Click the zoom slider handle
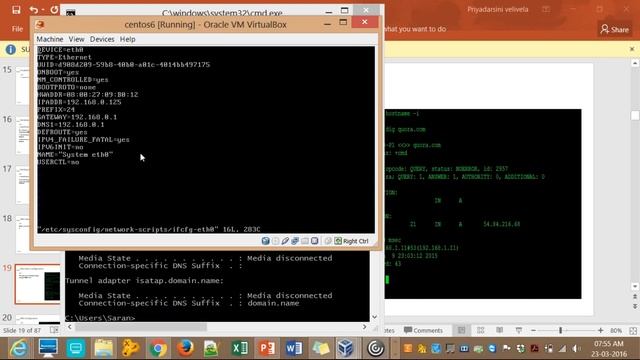 point(560,331)
